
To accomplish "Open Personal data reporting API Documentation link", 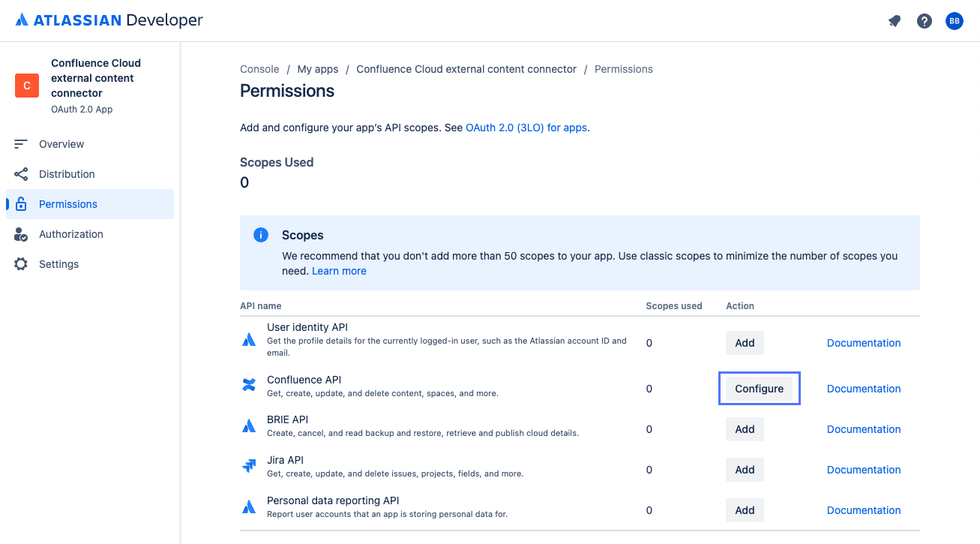I will click(x=864, y=510).
